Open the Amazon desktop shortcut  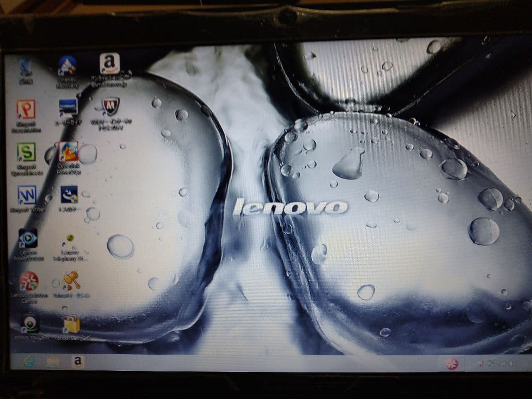(x=109, y=70)
